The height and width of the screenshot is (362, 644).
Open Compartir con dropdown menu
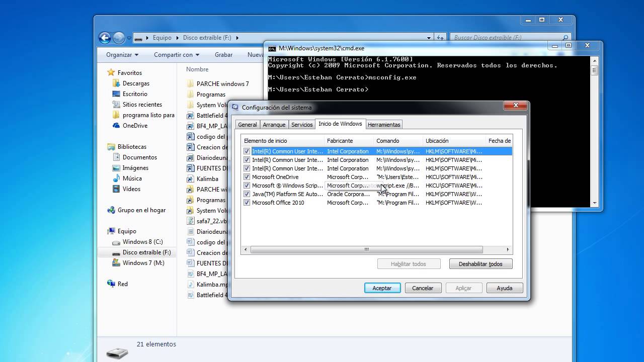click(177, 55)
